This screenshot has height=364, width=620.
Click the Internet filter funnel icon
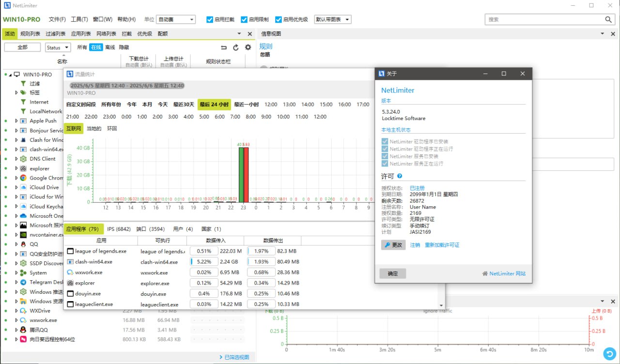click(x=23, y=102)
